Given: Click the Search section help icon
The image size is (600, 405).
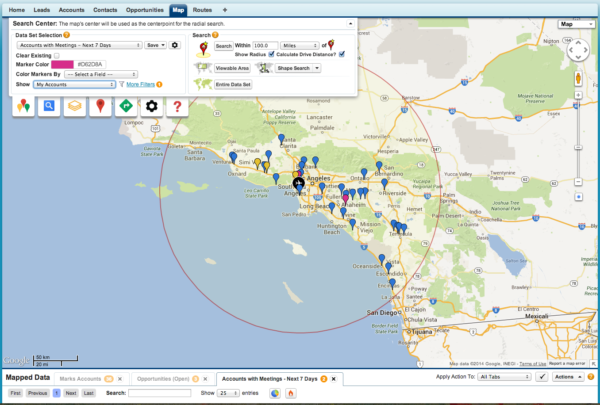Looking at the screenshot, I should [215, 35].
